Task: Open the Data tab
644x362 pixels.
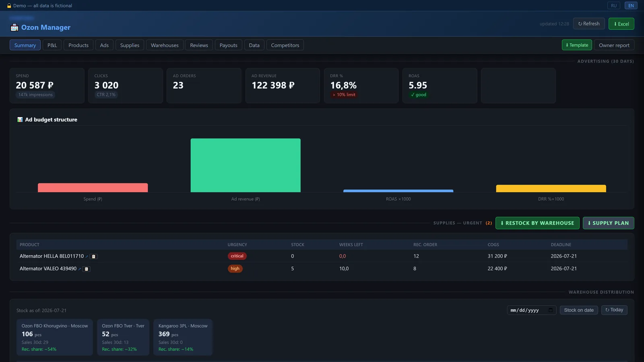Action: pos(254,45)
